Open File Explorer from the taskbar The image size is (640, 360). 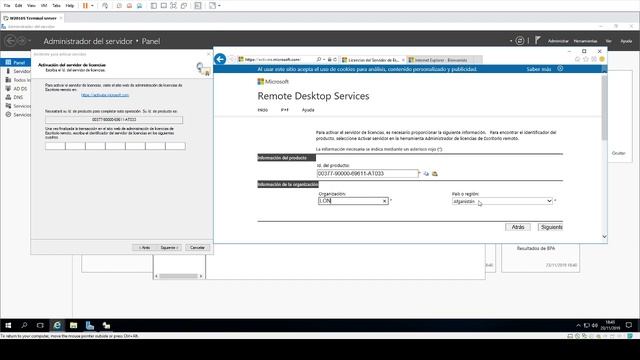[73, 325]
